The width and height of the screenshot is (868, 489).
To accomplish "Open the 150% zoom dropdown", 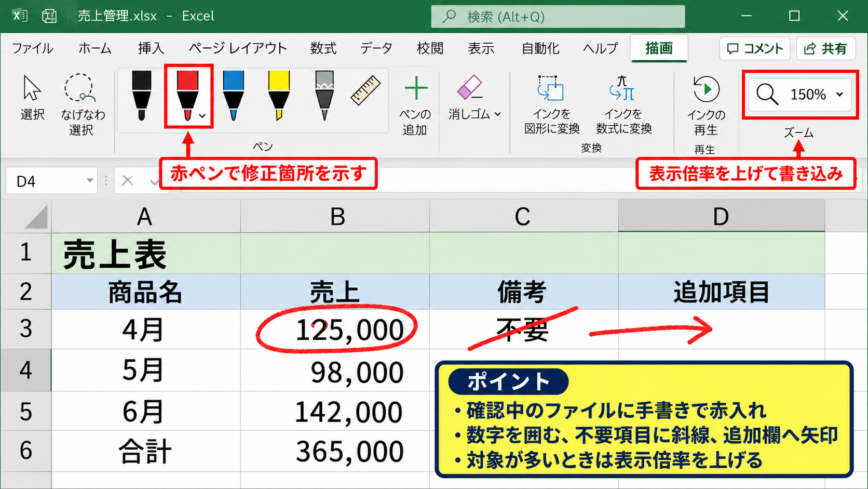I will point(839,95).
